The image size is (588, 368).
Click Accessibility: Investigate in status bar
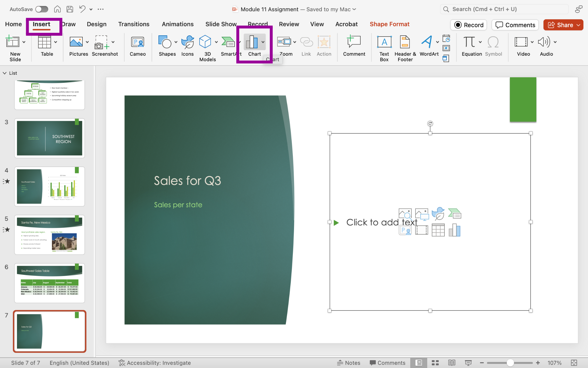tap(154, 363)
